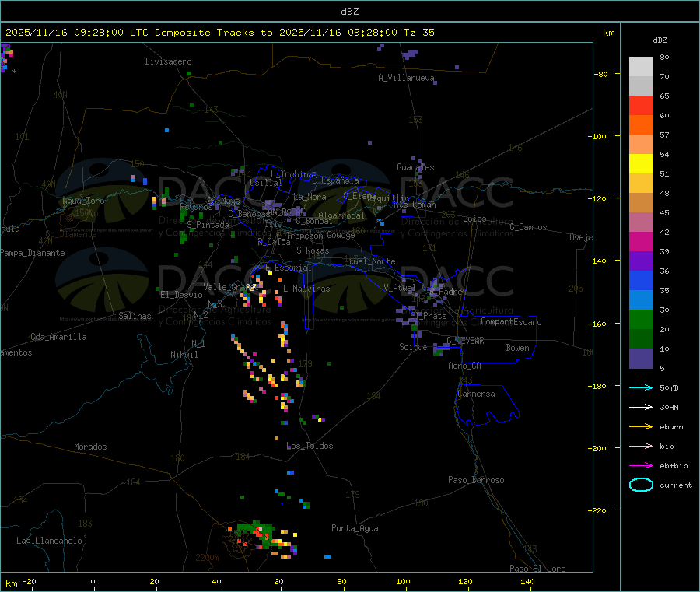Click the Aero_GA map label
700x592 pixels.
coord(464,366)
